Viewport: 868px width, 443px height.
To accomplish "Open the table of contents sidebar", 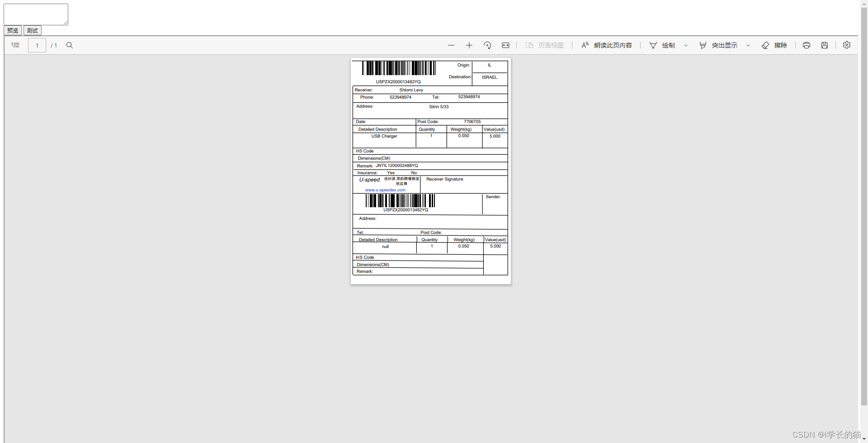I will click(15, 45).
